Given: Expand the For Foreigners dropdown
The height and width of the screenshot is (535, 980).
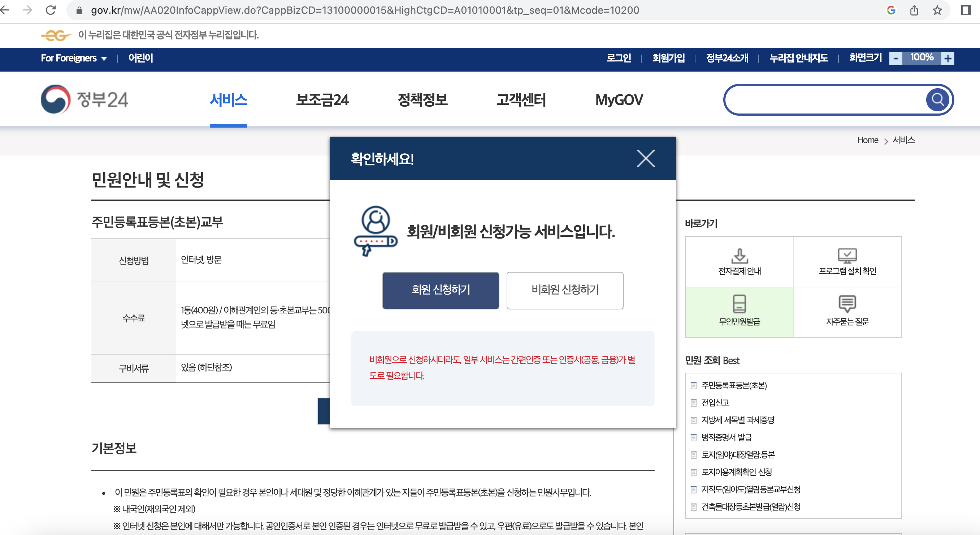Looking at the screenshot, I should point(74,58).
